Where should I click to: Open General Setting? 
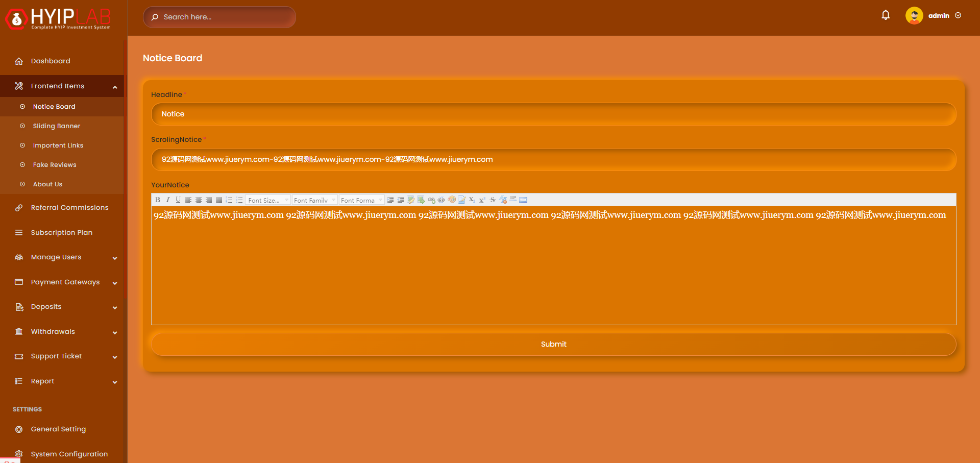click(x=62, y=429)
